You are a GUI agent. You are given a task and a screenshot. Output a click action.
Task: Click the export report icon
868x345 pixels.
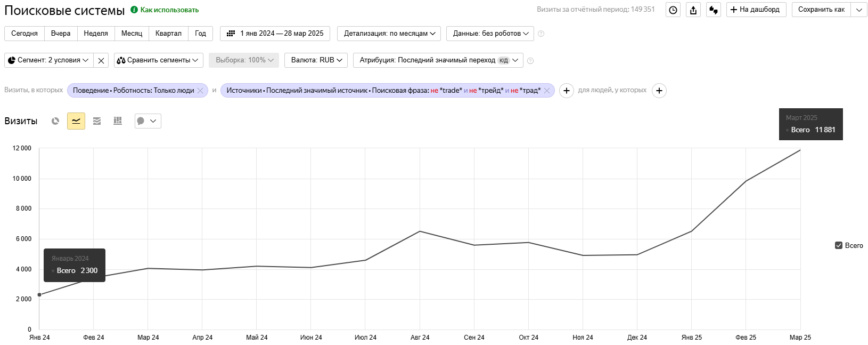[693, 10]
